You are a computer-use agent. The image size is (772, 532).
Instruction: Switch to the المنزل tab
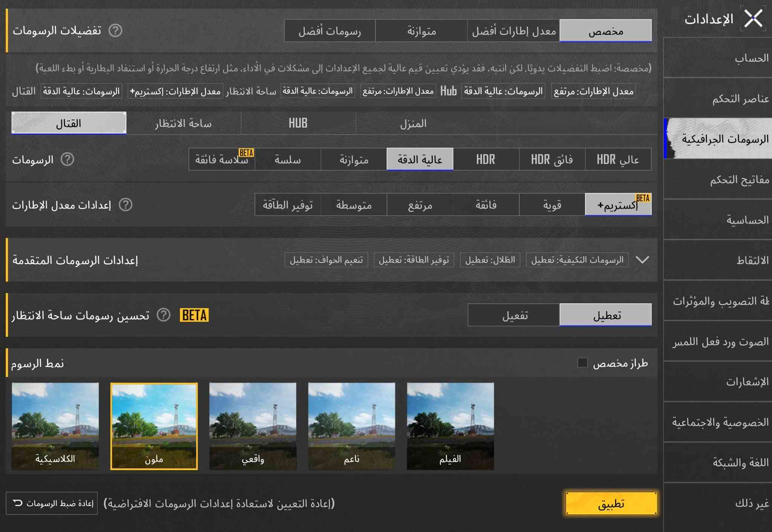(413, 123)
